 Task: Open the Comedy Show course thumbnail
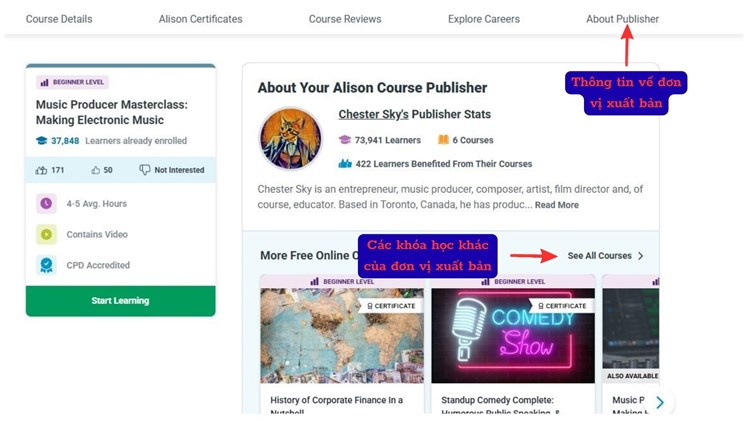513,335
